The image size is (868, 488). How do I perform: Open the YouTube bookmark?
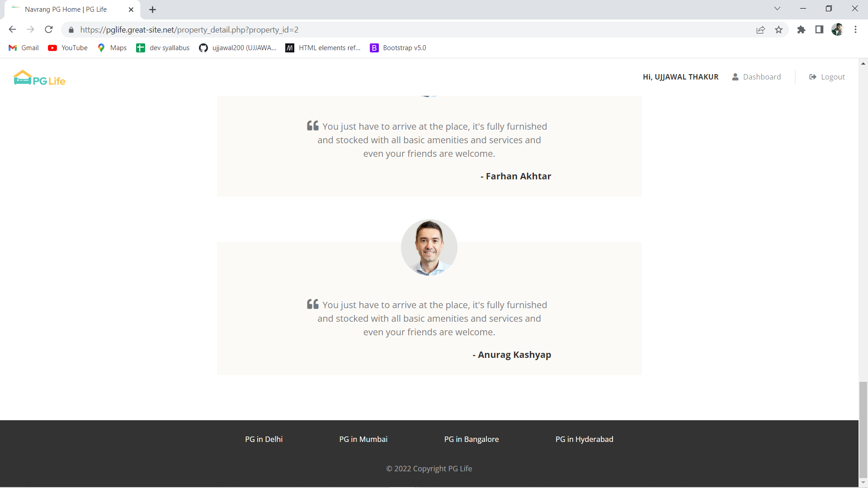tap(68, 48)
